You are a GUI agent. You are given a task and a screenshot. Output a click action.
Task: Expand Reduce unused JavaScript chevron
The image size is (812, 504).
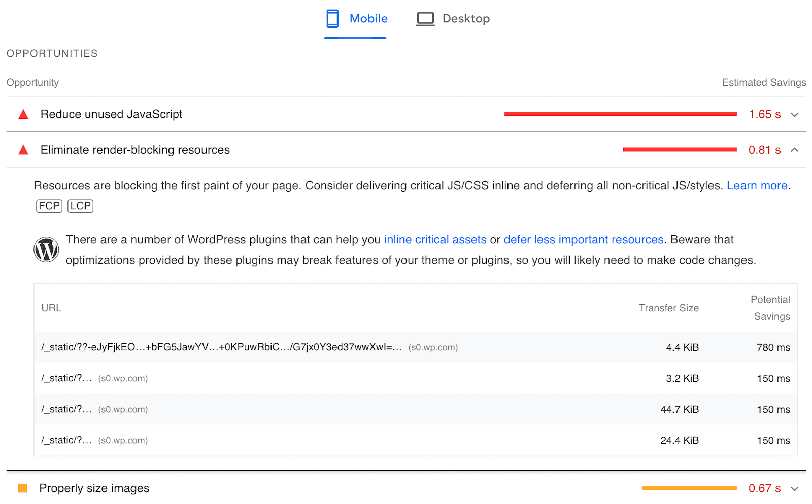click(x=795, y=115)
